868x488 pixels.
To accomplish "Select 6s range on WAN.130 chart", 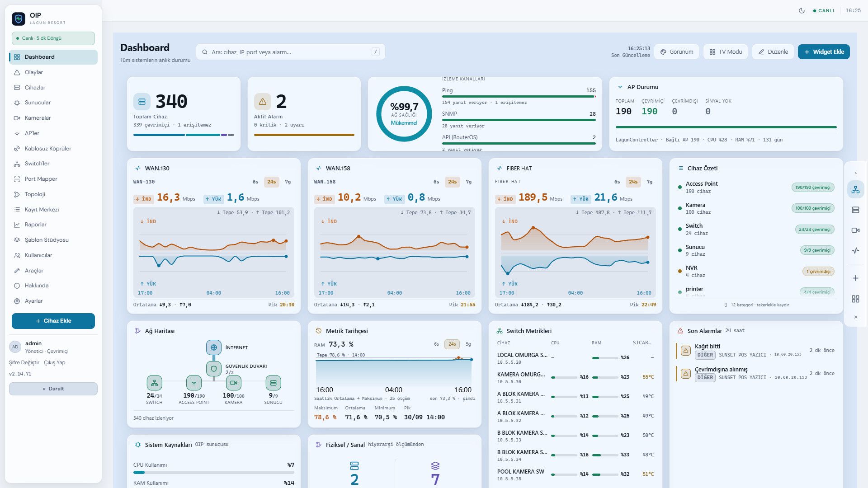I will pos(255,182).
